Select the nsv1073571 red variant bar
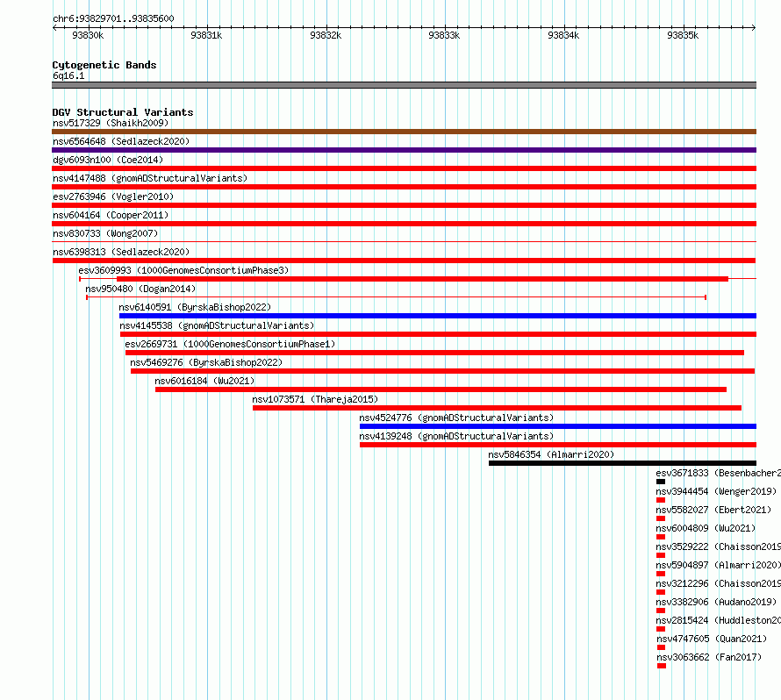 pos(497,408)
